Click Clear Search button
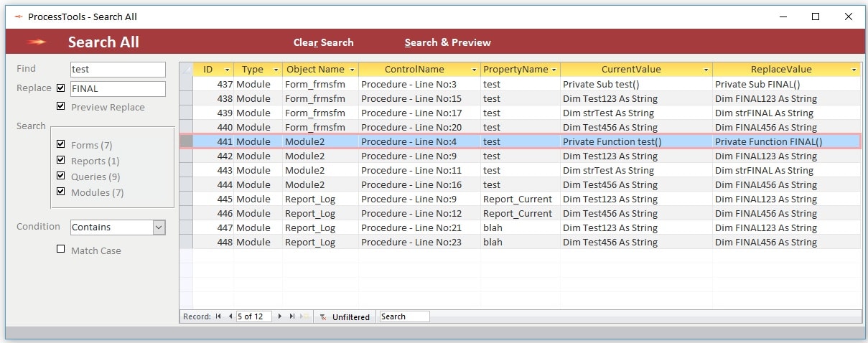This screenshot has height=343, width=868. (x=323, y=42)
